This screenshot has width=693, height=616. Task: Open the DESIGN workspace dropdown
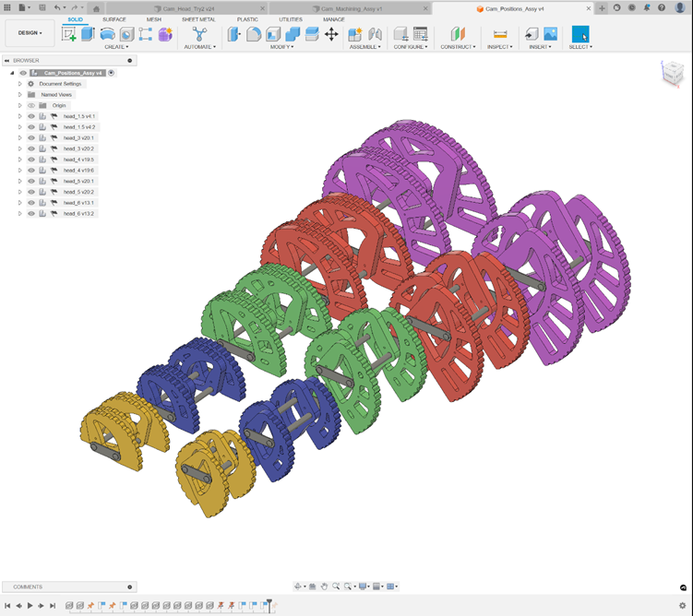[29, 32]
